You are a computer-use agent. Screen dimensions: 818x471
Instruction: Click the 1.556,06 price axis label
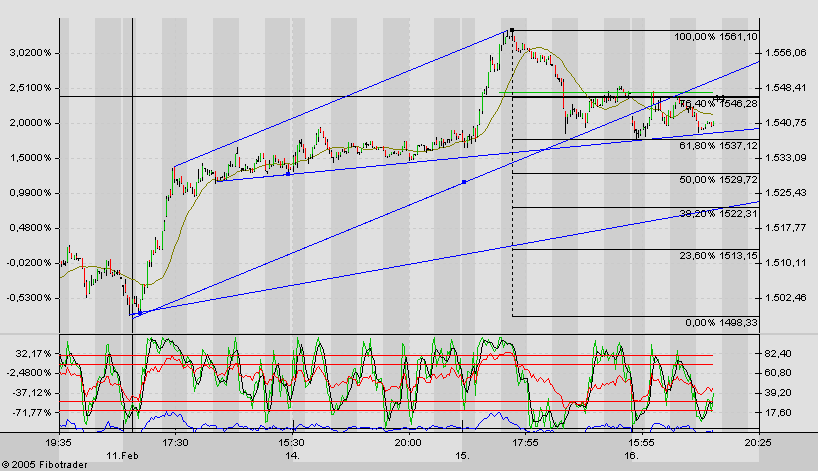pos(786,53)
